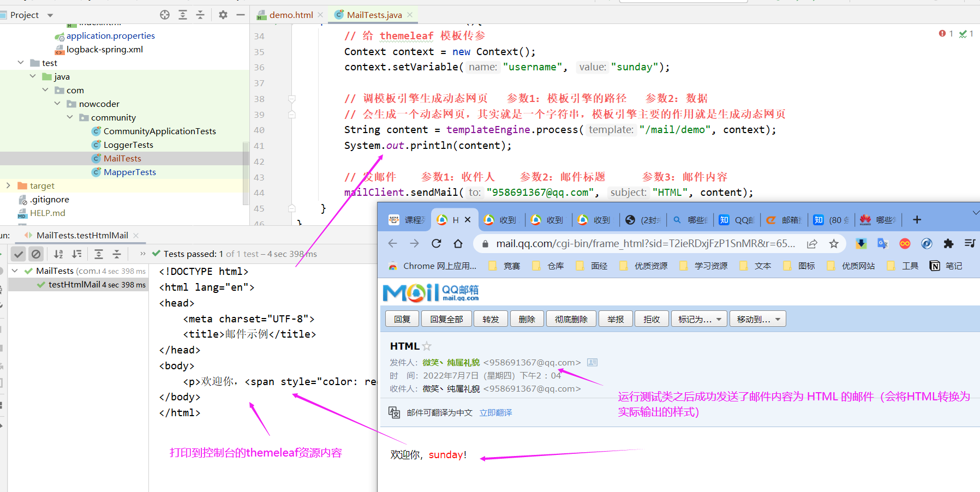Open Project view dropdown

pyautogui.click(x=50, y=15)
